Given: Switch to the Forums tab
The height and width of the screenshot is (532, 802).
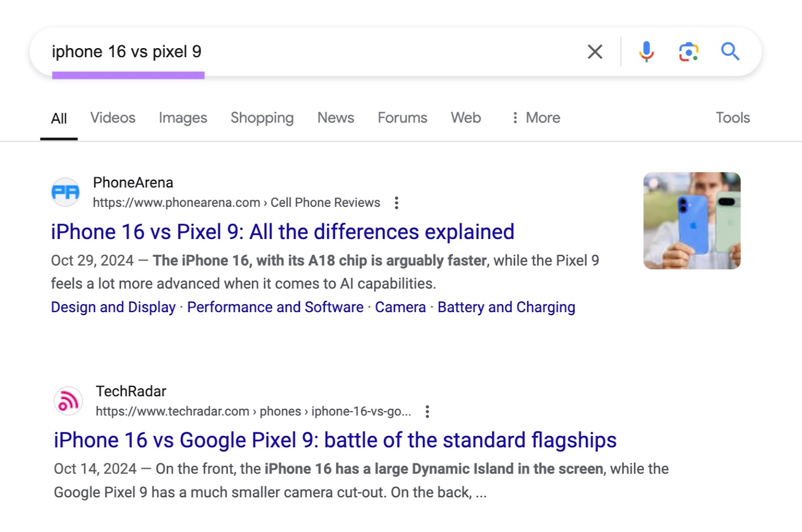Looking at the screenshot, I should click(403, 118).
